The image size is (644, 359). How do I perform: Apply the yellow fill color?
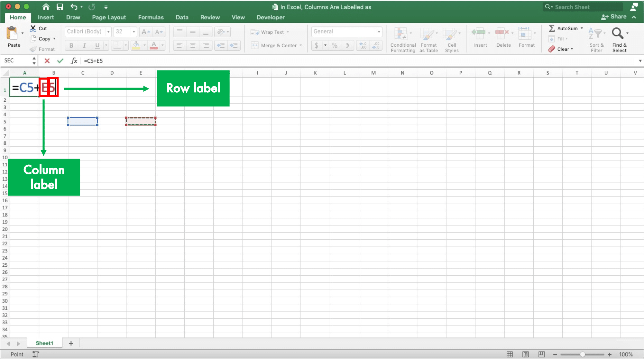[x=136, y=45]
